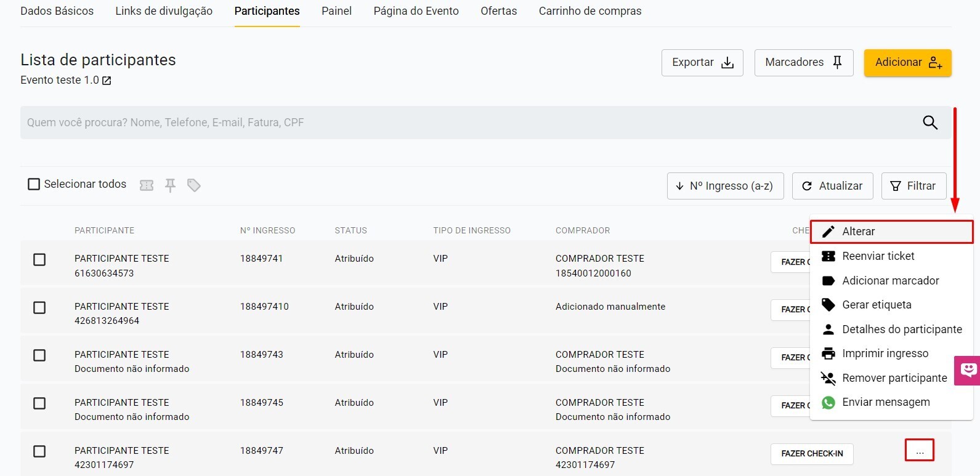The height and width of the screenshot is (476, 980).
Task: Click the Exportar button
Action: tap(702, 63)
